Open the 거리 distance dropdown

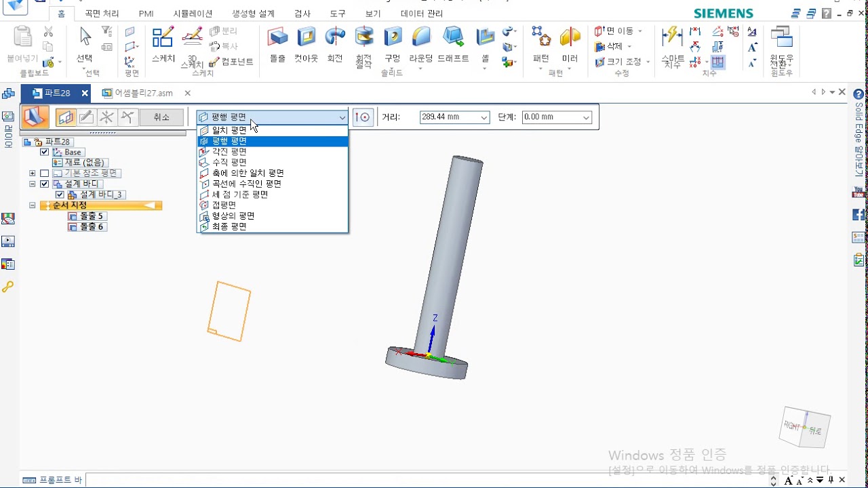[x=484, y=117]
